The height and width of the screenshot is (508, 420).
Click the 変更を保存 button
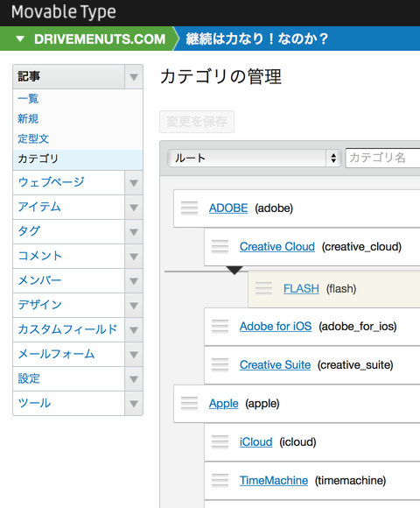pyautogui.click(x=197, y=122)
